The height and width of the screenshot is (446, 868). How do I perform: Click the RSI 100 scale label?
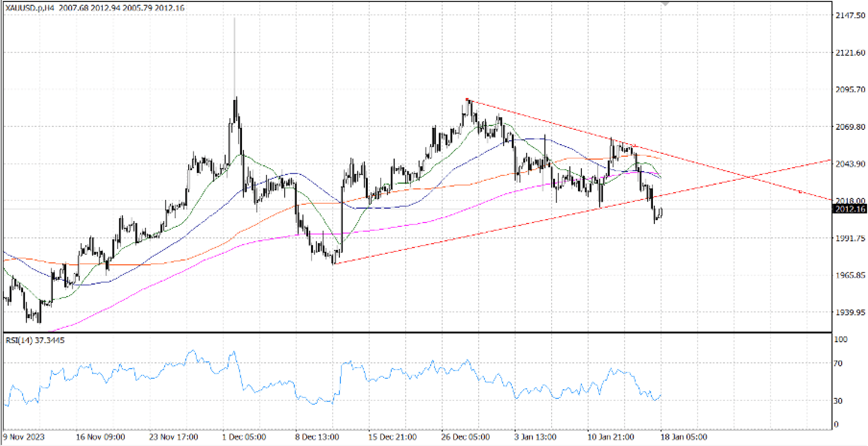840,340
